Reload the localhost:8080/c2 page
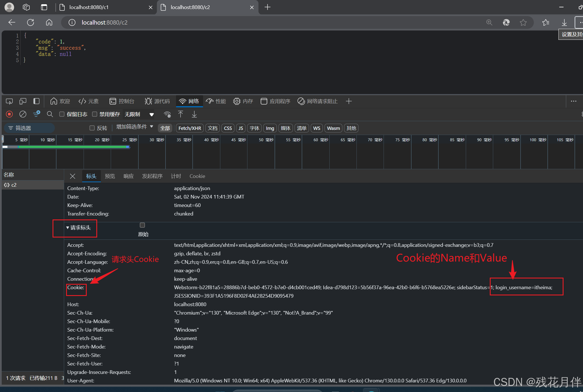This screenshot has height=392, width=583. (x=31, y=22)
